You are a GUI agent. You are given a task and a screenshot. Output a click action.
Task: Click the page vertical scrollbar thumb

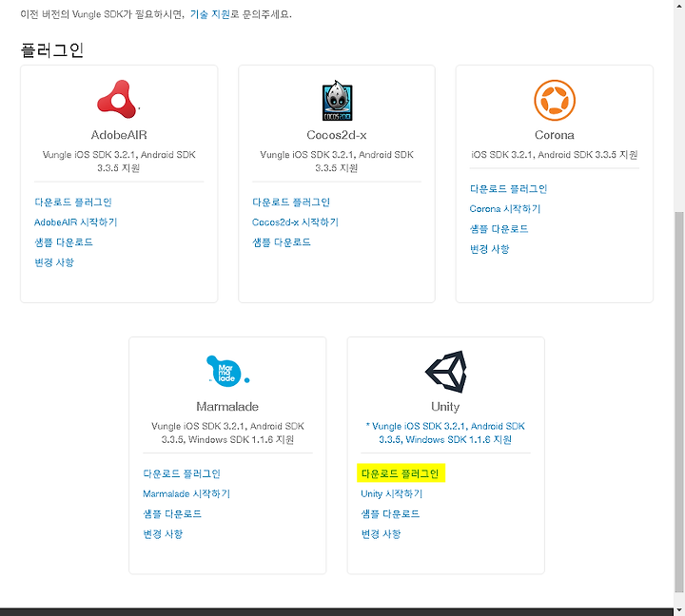[679, 402]
